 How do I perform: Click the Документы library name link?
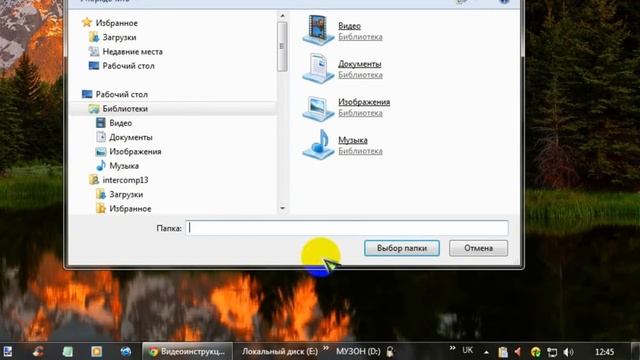pos(360,64)
